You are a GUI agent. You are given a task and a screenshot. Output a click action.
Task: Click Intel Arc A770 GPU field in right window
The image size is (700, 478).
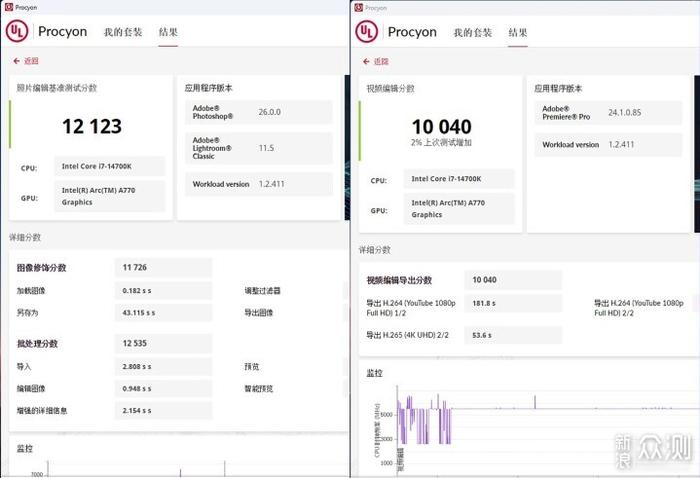coord(459,208)
